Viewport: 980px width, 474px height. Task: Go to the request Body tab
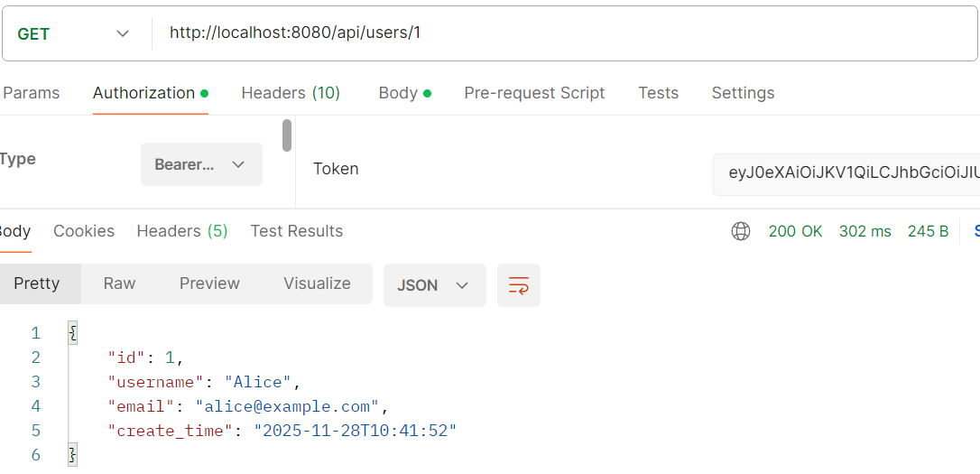398,93
